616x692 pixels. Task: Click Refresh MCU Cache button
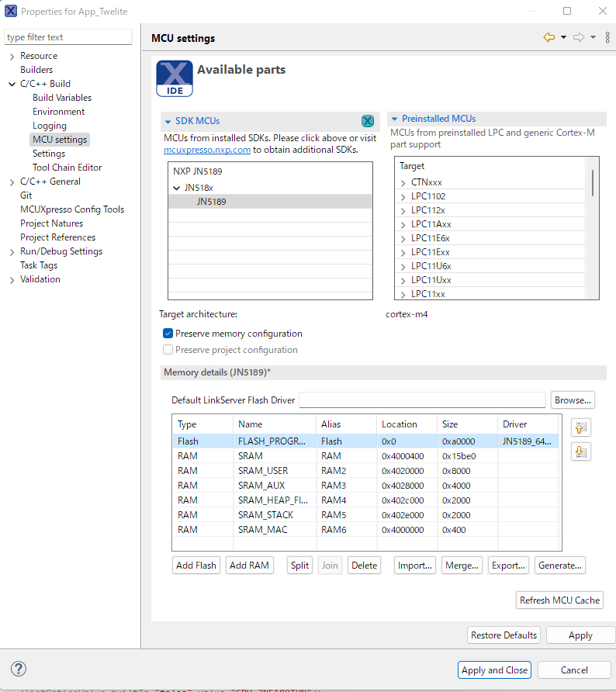(559, 600)
